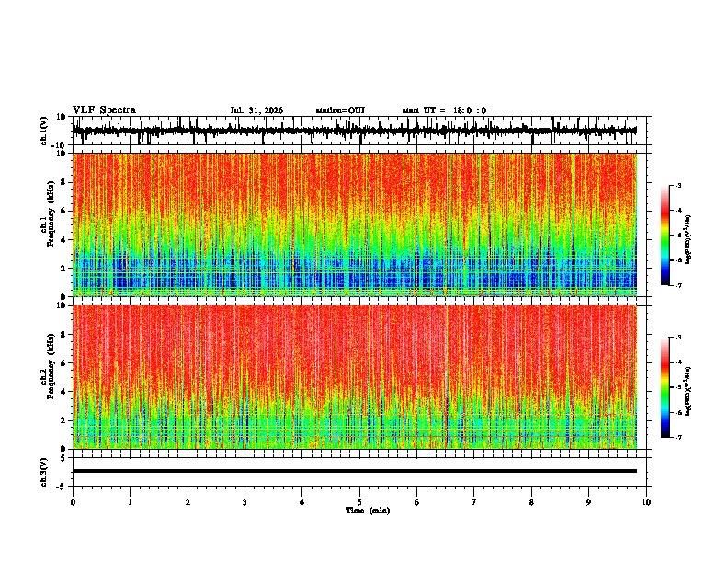Click the time axis tick label "3"
Screen dimensions: 728x563
point(245,502)
